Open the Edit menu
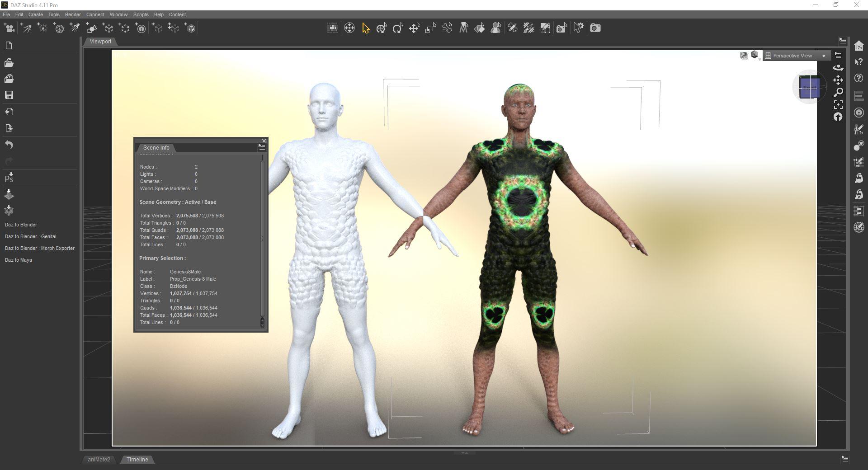 click(19, 14)
